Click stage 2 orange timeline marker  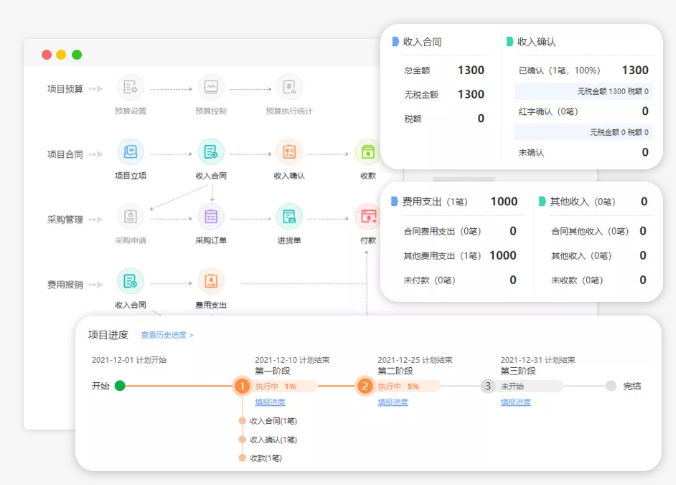tap(365, 386)
